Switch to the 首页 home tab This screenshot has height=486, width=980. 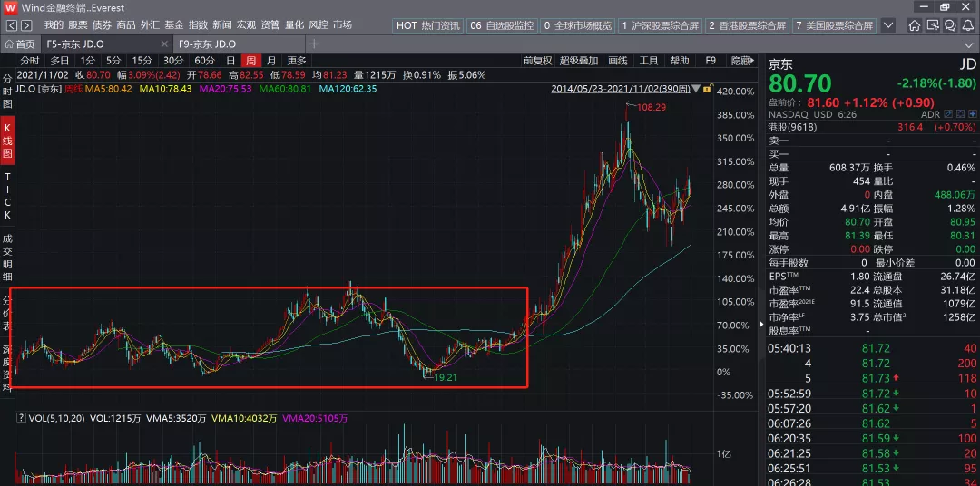coord(21,44)
